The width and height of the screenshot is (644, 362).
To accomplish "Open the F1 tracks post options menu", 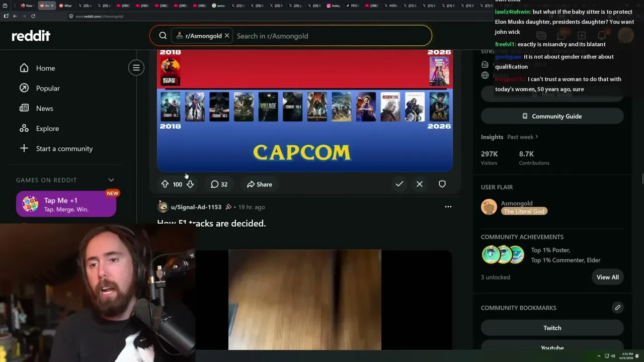I will coord(448,207).
